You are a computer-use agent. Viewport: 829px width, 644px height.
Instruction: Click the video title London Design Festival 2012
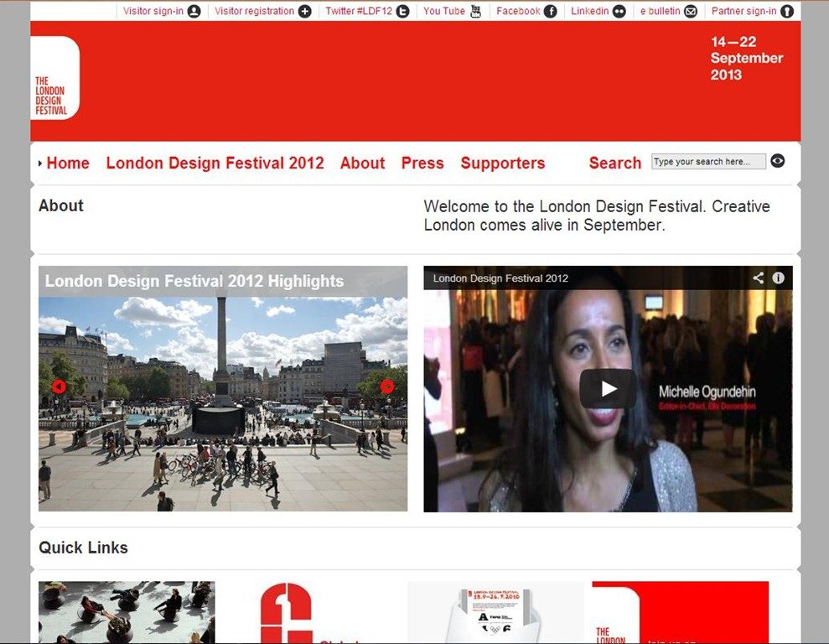pyautogui.click(x=500, y=278)
